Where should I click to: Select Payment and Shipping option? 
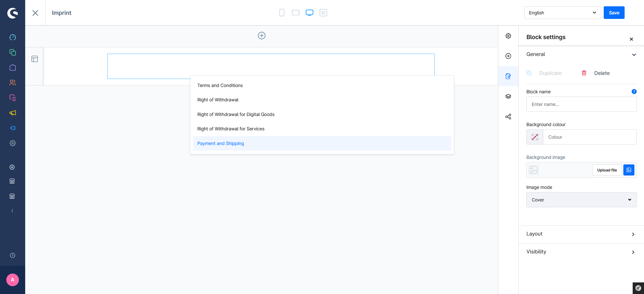coord(220,143)
